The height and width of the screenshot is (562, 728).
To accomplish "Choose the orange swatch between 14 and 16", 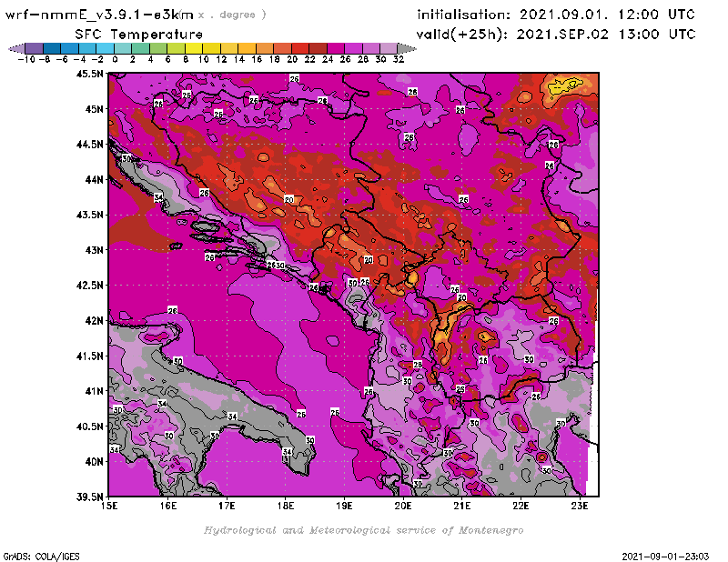I will [x=247, y=48].
